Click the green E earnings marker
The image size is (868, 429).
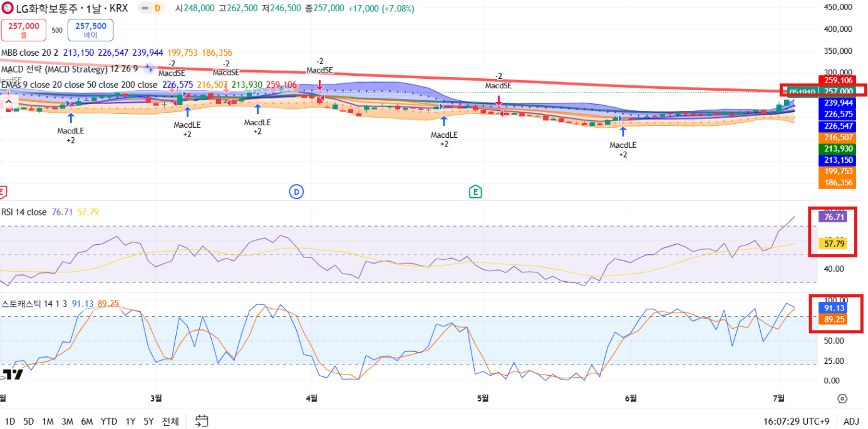(x=475, y=191)
